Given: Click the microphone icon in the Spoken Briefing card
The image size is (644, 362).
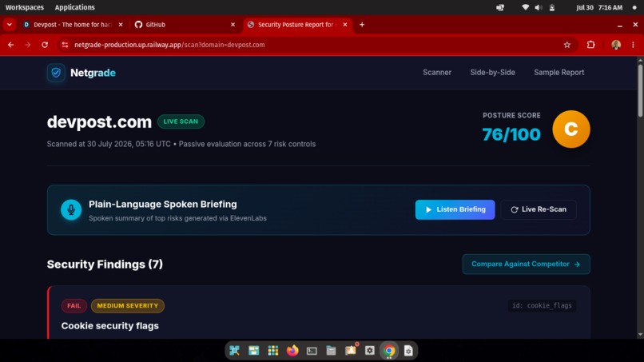Looking at the screenshot, I should 71,209.
